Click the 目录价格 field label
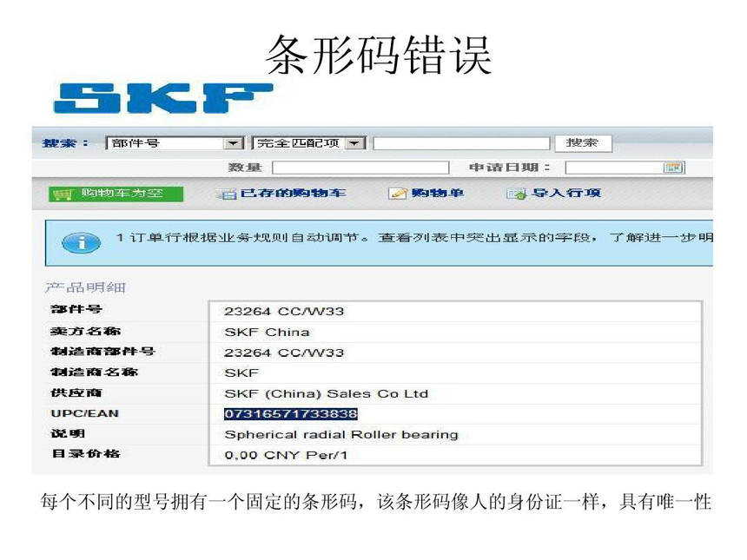Image resolution: width=747 pixels, height=560 pixels. click(x=86, y=453)
